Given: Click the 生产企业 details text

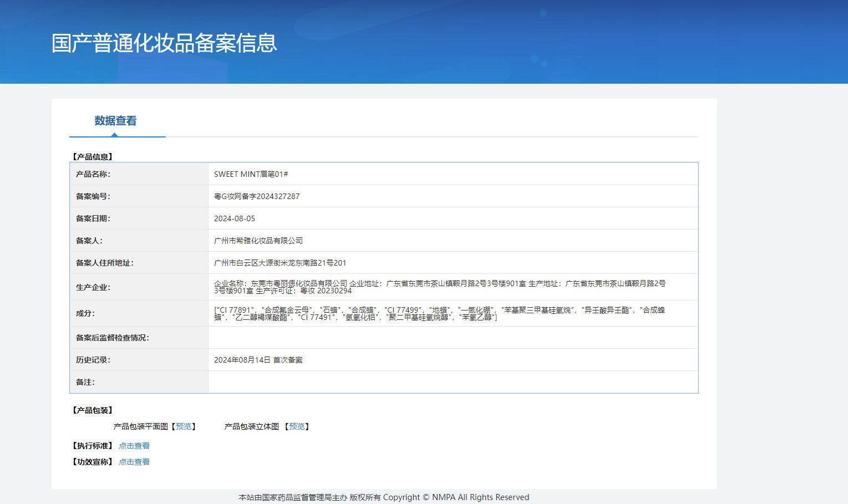Looking at the screenshot, I should [440, 287].
